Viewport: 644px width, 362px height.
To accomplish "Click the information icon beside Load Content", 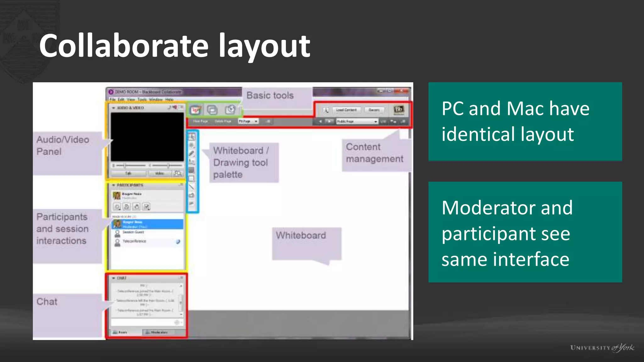I will pos(326,110).
